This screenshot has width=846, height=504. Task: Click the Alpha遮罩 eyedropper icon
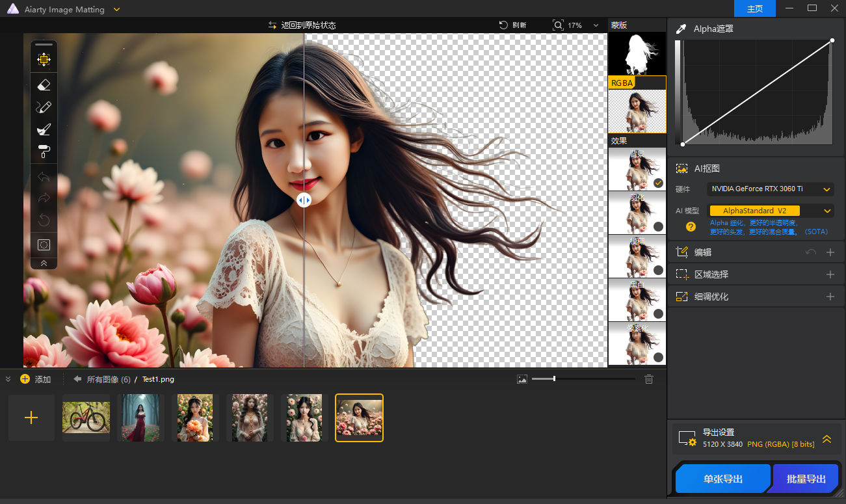681,29
